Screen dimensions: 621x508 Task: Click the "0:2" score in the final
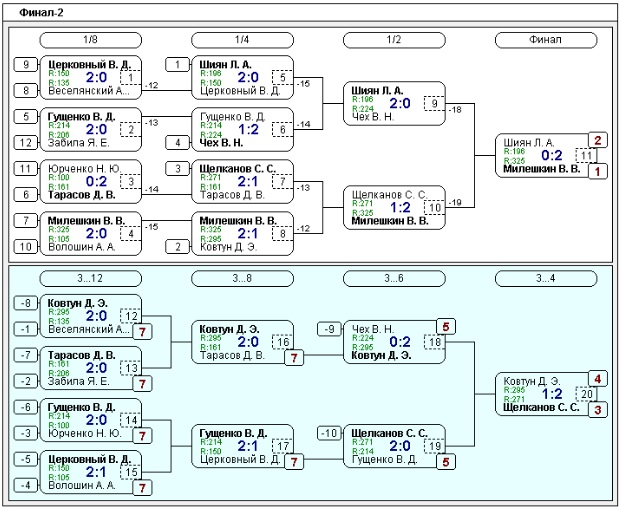coord(552,156)
